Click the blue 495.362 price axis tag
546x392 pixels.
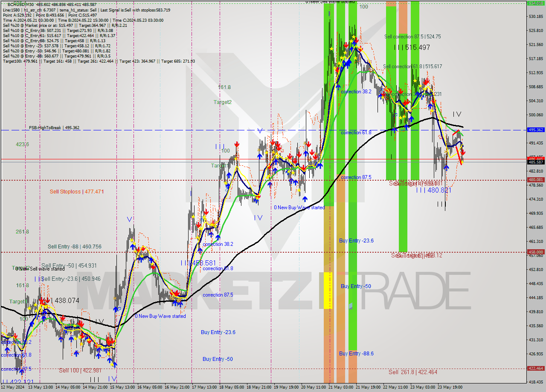(536, 130)
